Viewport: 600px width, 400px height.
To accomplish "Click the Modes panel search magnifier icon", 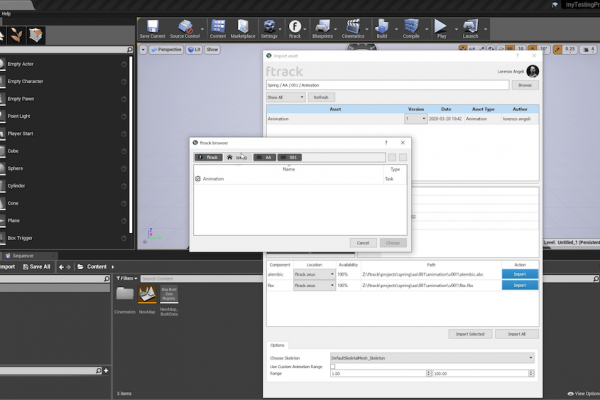I will (x=129, y=50).
